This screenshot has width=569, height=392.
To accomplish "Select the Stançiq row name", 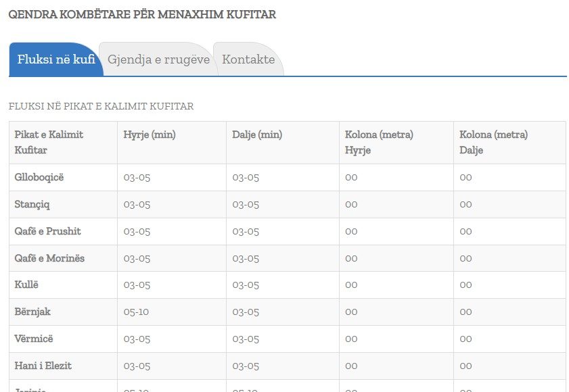I will 32,205.
